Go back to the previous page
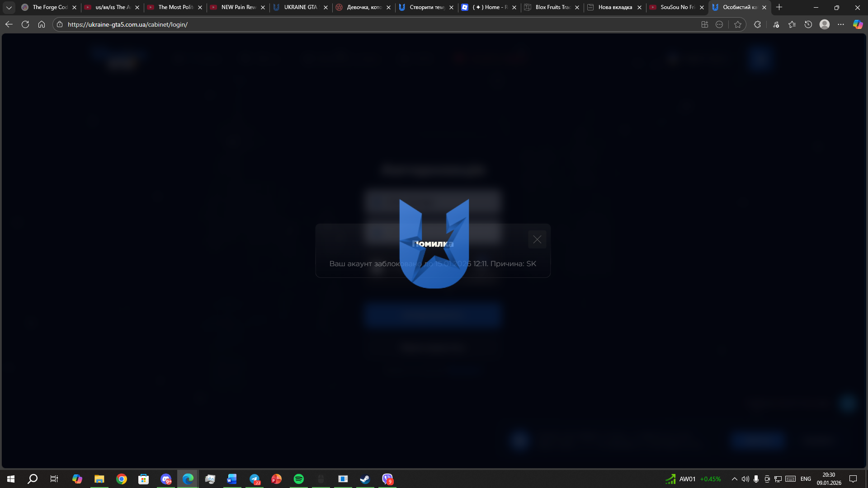Image resolution: width=868 pixels, height=488 pixels. pyautogui.click(x=9, y=24)
